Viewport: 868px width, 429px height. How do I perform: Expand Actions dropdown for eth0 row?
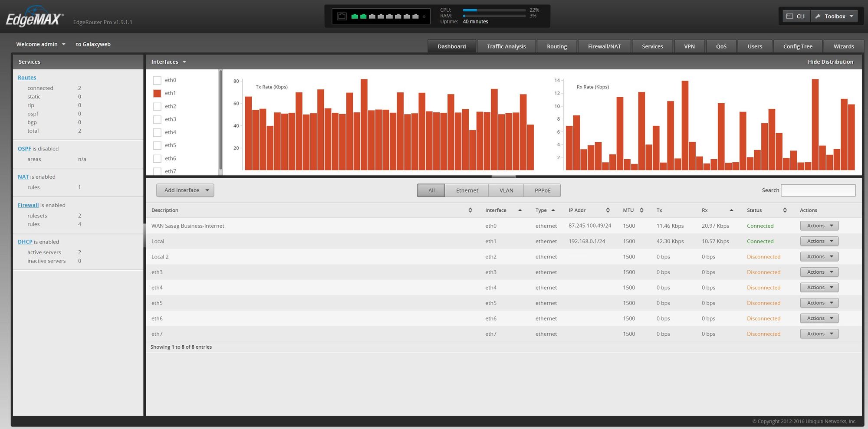pyautogui.click(x=819, y=226)
